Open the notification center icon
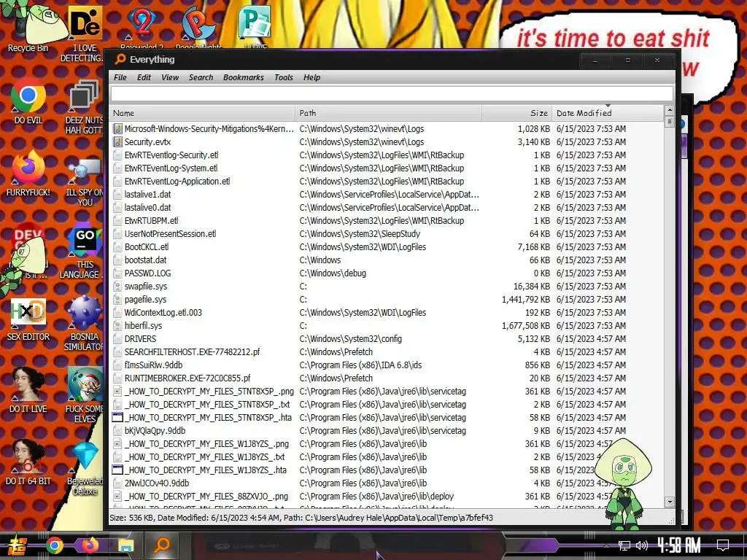Screen dimensions: 747x560 click(x=723, y=545)
